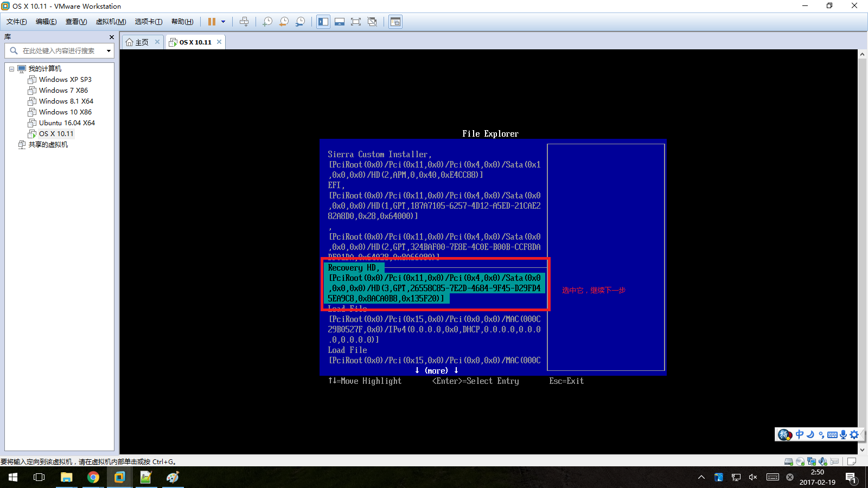Switch to Unity mode
868x488 pixels.
[x=372, y=22]
